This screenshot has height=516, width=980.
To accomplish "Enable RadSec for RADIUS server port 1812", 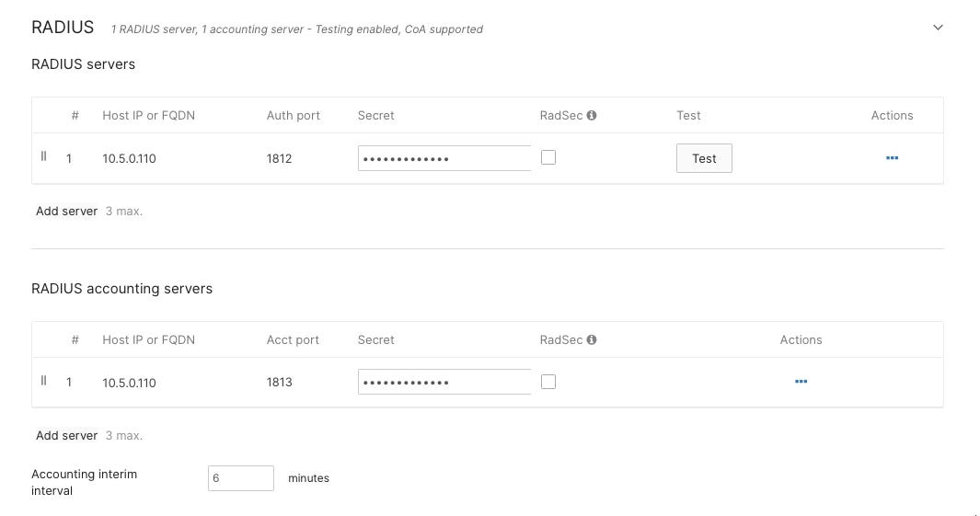I will coord(548,157).
